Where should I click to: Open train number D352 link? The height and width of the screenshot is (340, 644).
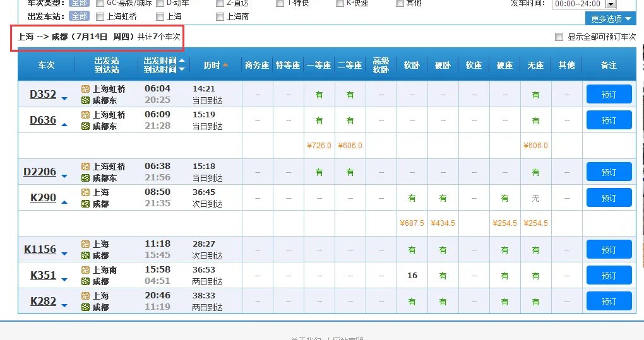click(43, 94)
